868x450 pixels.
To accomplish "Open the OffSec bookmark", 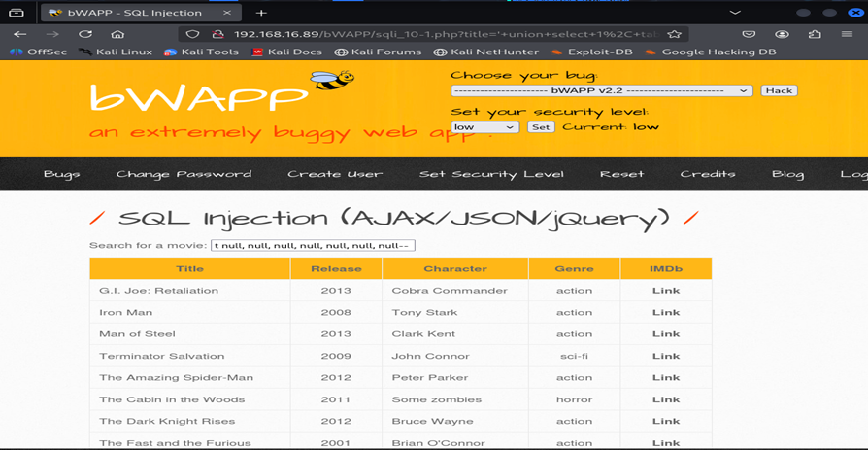I will tap(39, 52).
